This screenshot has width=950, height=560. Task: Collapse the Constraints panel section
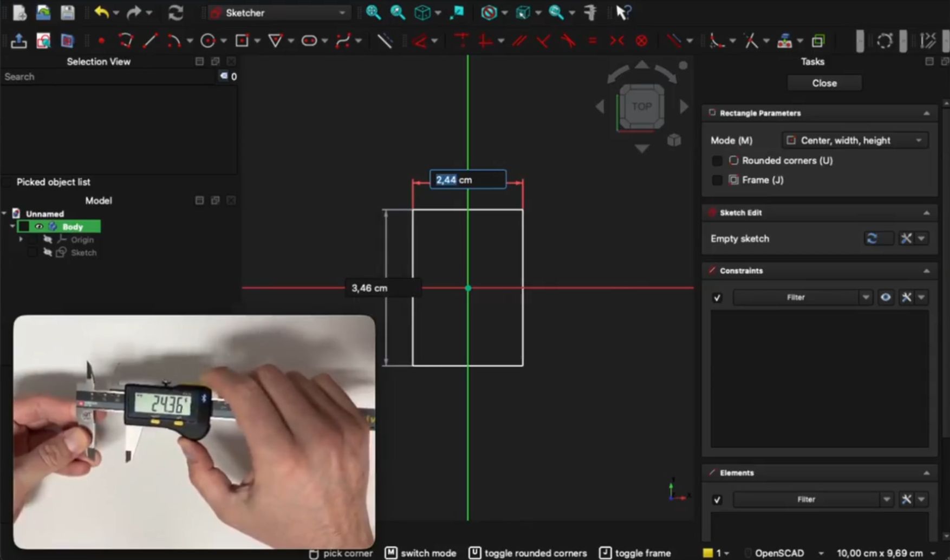point(926,271)
